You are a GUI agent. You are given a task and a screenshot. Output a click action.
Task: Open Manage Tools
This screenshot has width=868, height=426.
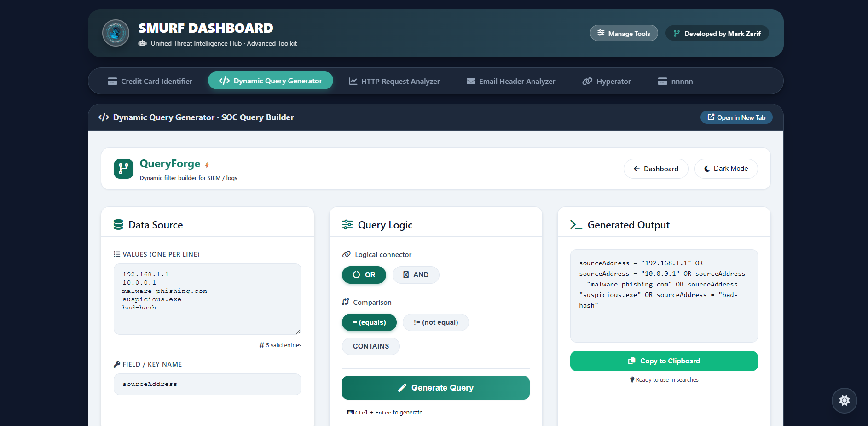click(624, 33)
